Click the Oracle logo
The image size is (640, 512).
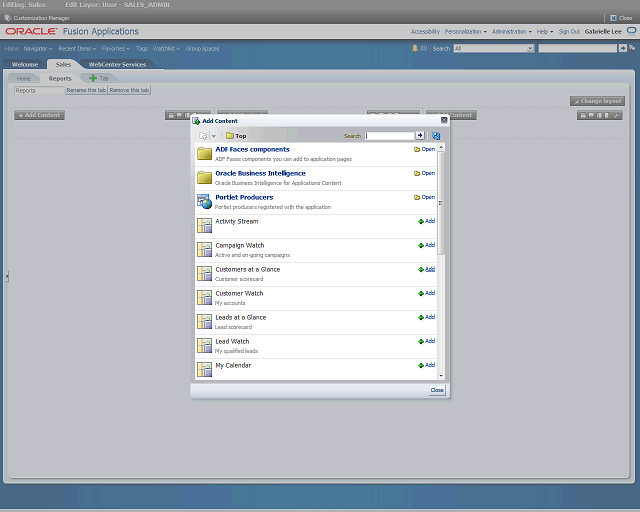click(31, 31)
